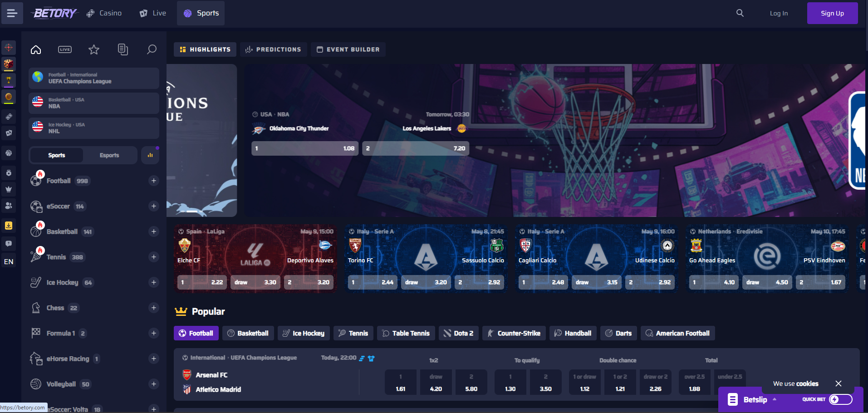Open the Event Builder tab
This screenshot has width=868, height=413.
click(348, 49)
